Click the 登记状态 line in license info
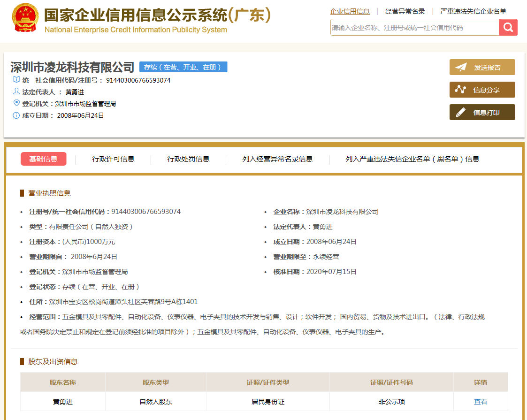Screen dimensions: 527x420 [x=84, y=287]
